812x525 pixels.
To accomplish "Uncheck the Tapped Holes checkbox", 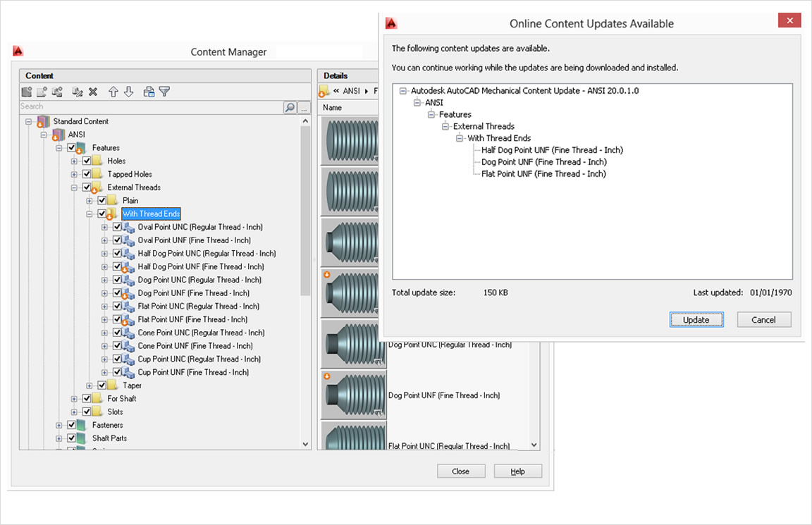I will coord(87,175).
